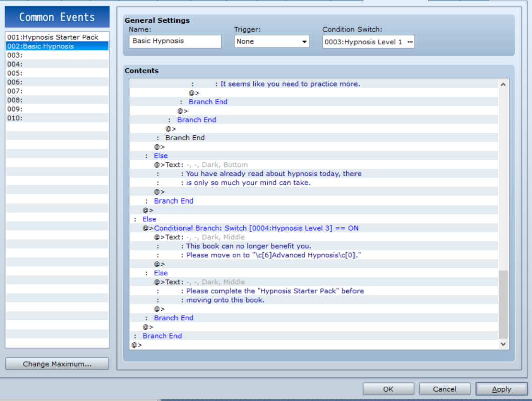Click the Cancel button
Viewport: 532px width, 401px height.
[x=444, y=389]
